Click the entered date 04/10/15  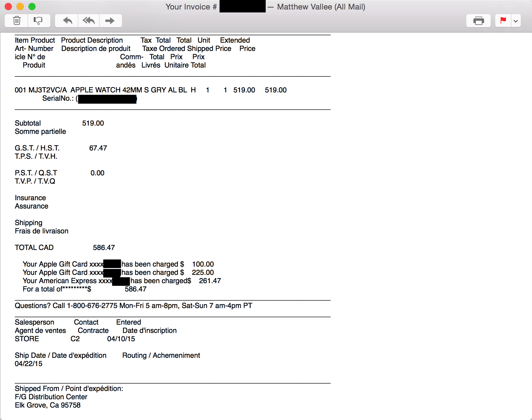121,339
